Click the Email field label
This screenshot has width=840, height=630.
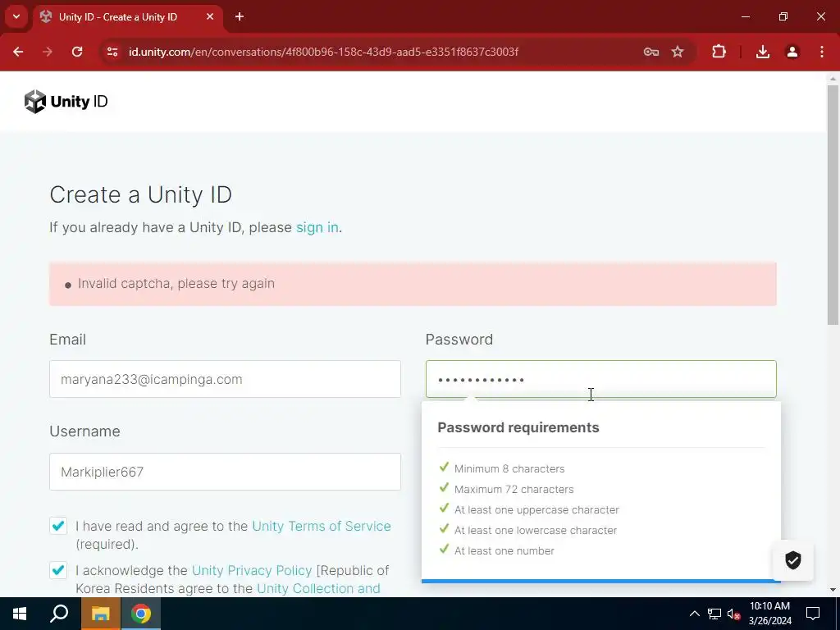67,340
